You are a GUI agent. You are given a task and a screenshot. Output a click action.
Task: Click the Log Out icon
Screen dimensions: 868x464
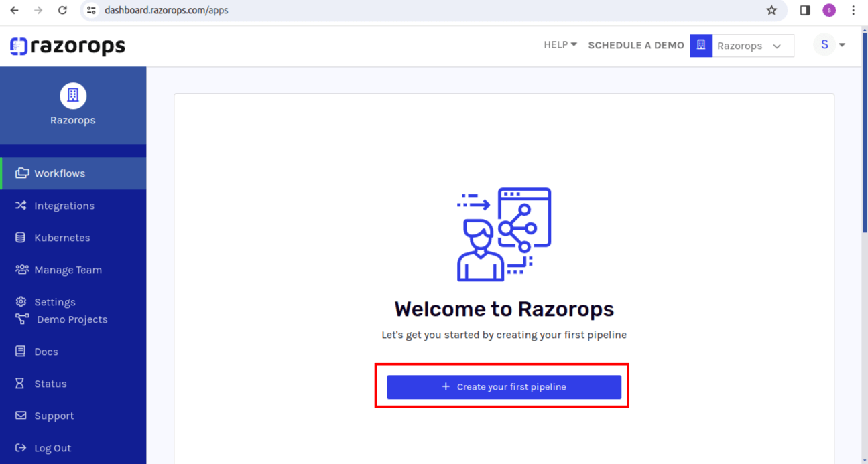(20, 447)
